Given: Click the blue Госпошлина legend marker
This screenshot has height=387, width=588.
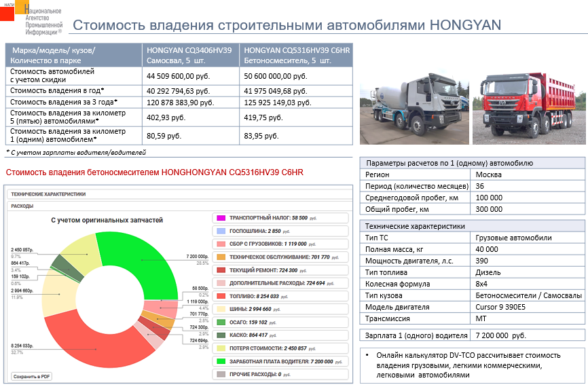Looking at the screenshot, I should [x=220, y=231].
